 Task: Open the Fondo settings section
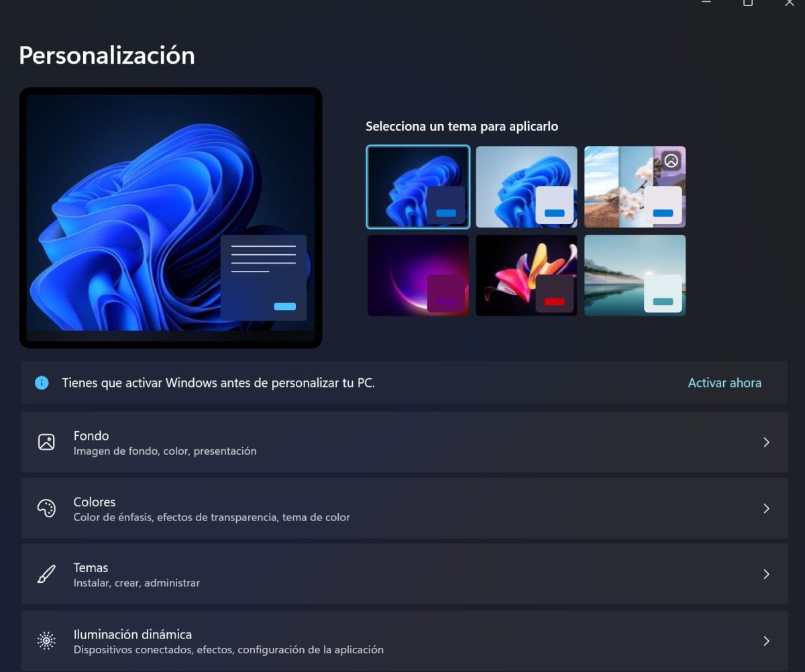402,442
